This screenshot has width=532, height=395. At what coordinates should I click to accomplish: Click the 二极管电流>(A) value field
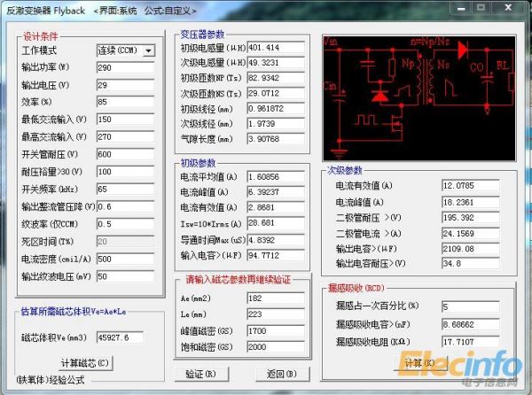pos(471,234)
